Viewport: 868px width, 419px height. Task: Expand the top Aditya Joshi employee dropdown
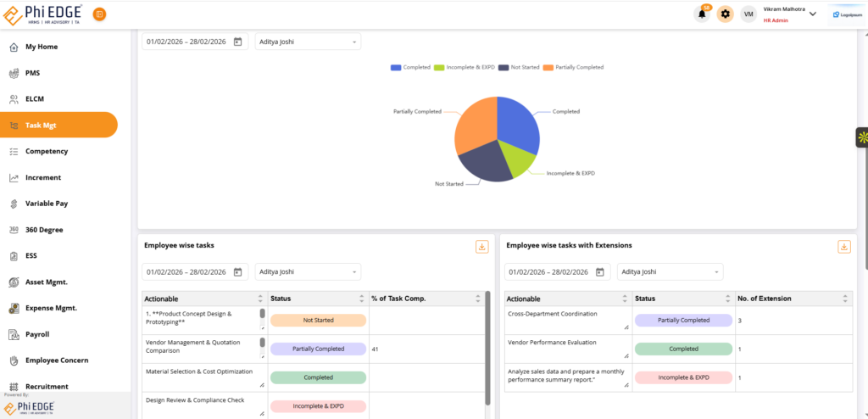(x=307, y=42)
